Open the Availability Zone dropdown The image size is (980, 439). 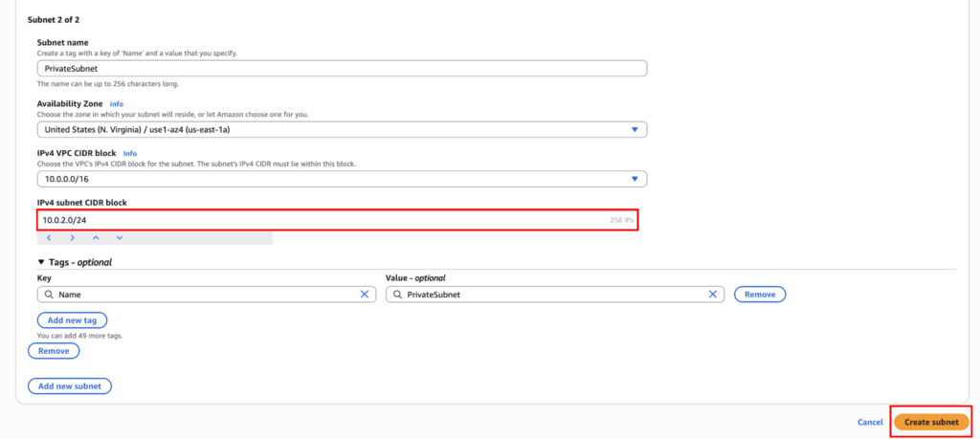(342, 130)
